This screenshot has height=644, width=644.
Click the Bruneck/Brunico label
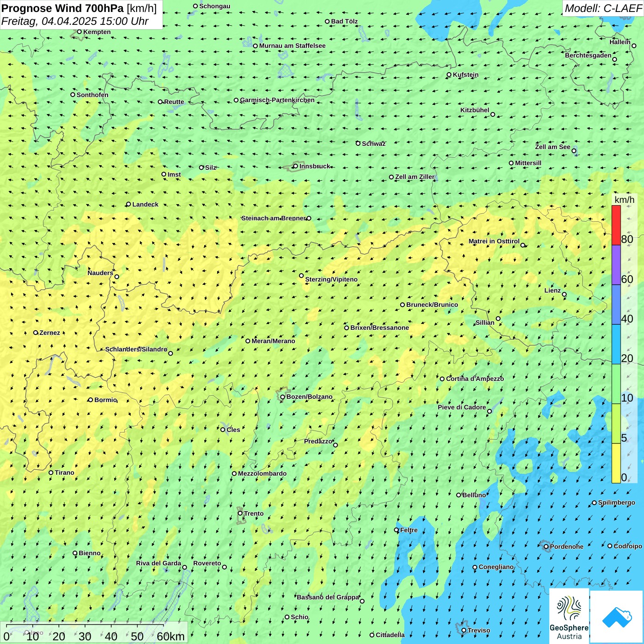pos(432,305)
